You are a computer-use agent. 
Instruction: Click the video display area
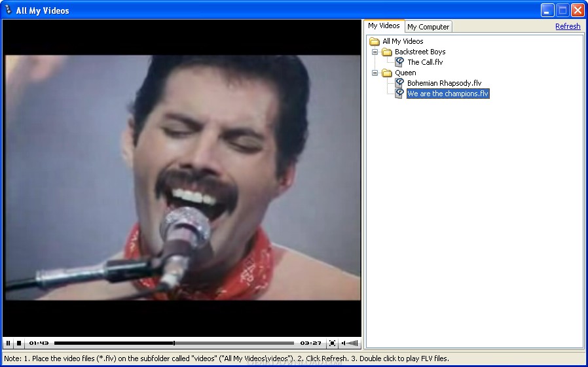pos(182,178)
